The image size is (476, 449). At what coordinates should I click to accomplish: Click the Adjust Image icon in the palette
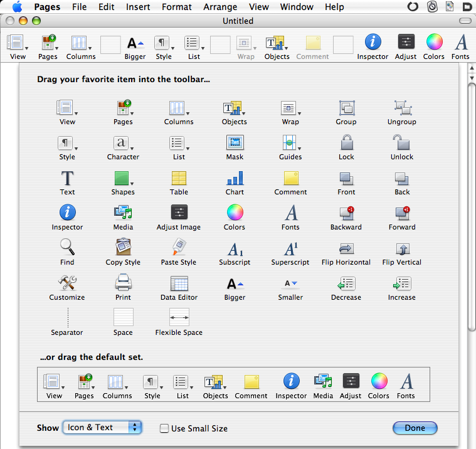click(x=179, y=212)
